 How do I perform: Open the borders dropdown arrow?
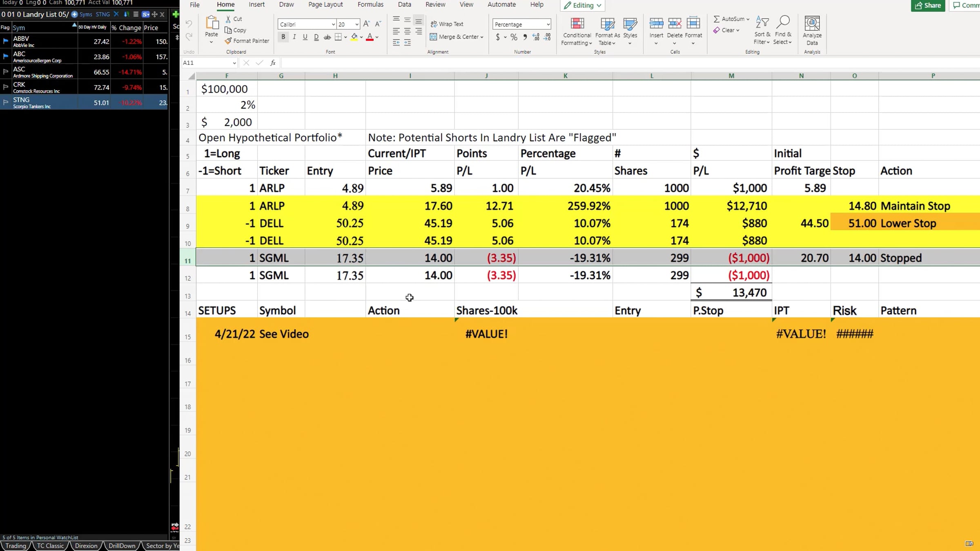point(345,37)
